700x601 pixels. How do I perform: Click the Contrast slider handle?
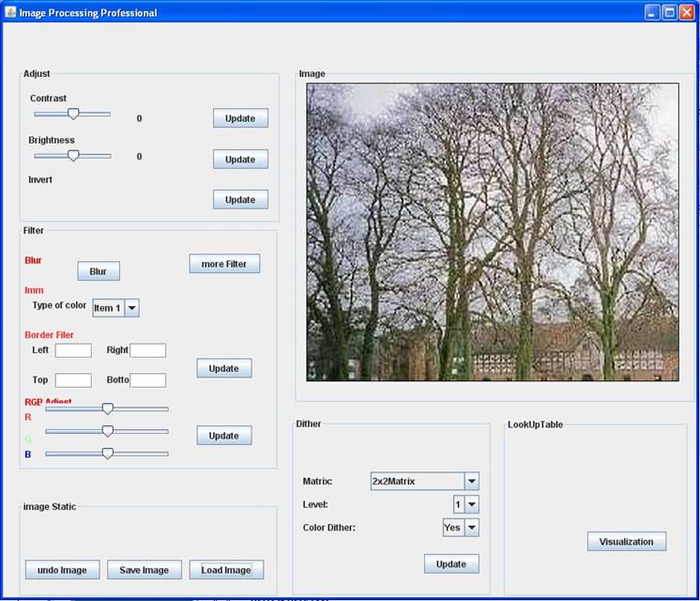tap(72, 114)
